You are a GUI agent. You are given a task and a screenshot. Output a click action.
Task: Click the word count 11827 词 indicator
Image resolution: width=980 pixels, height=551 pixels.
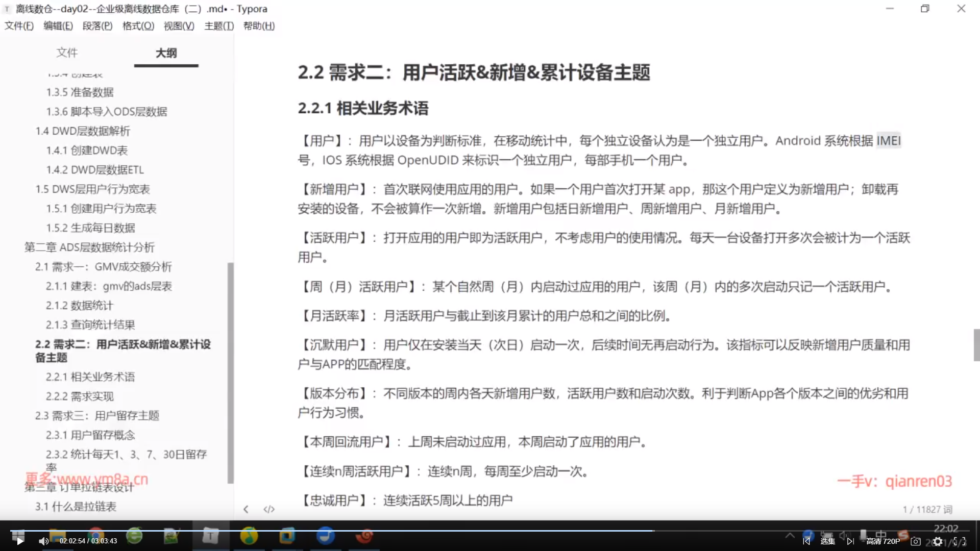click(927, 509)
